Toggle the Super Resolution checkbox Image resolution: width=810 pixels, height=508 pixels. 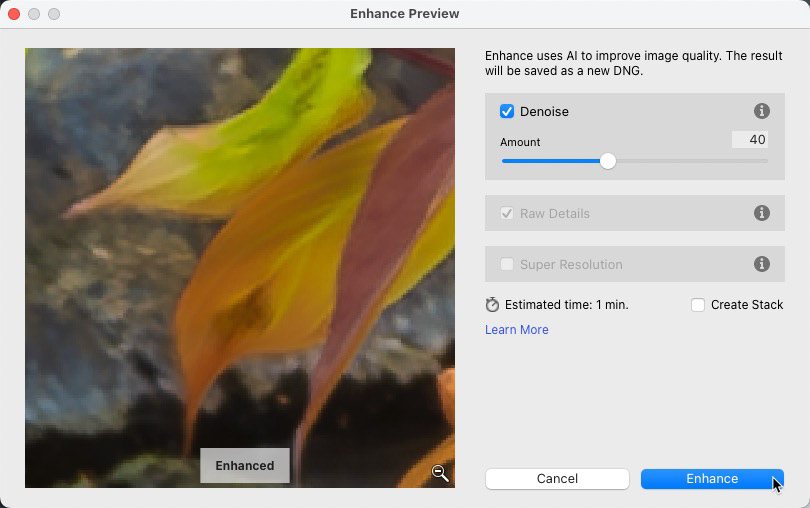pos(507,264)
